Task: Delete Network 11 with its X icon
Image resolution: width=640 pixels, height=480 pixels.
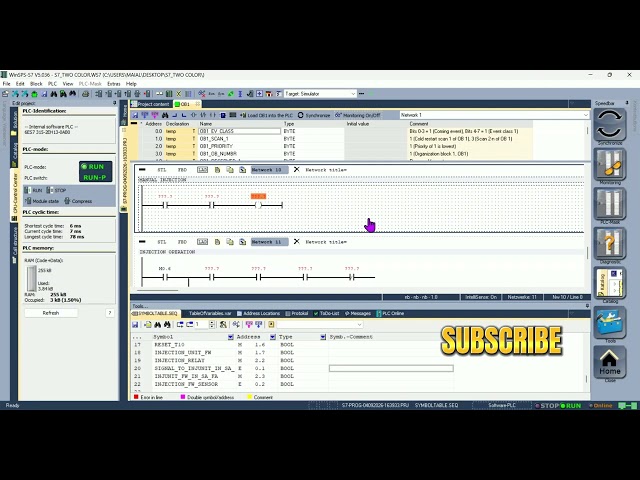Action: coord(297,242)
